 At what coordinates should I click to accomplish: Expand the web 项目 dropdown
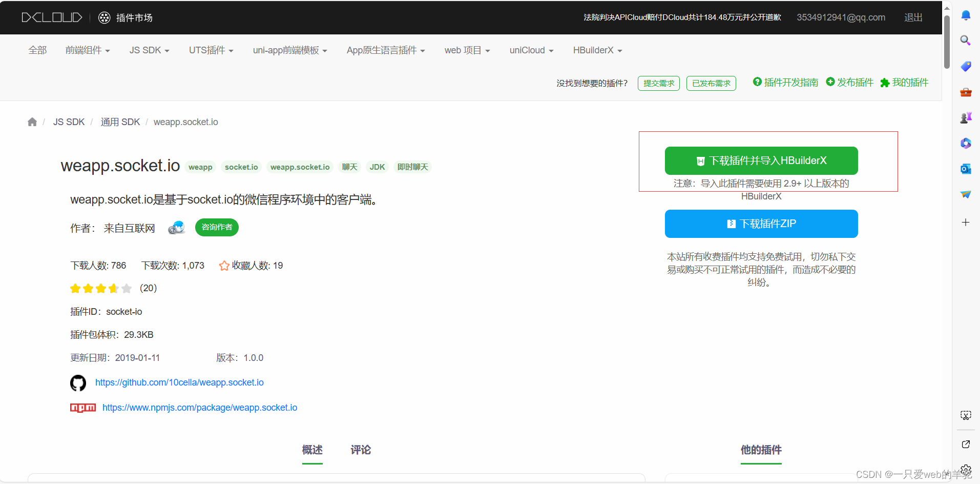(467, 50)
